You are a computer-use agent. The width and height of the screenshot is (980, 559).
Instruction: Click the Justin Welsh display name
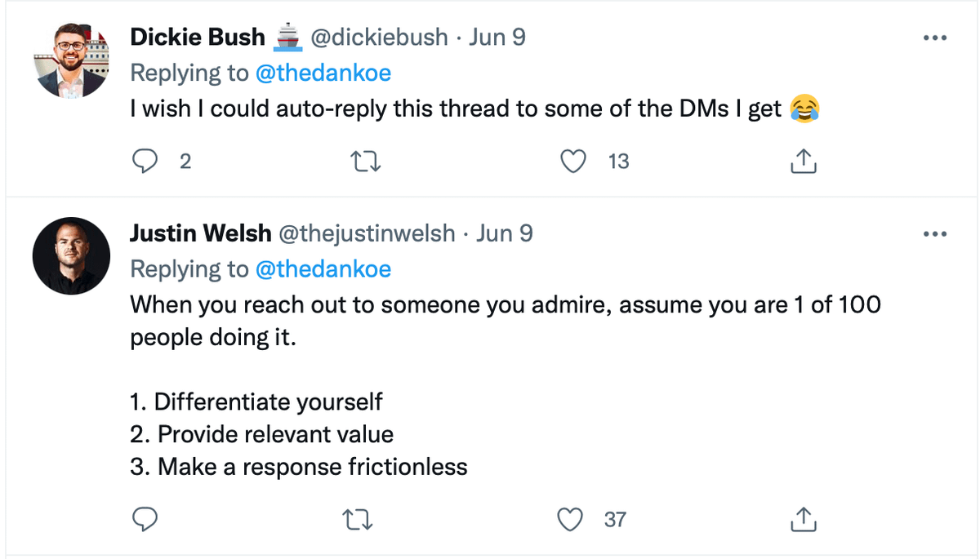(200, 233)
